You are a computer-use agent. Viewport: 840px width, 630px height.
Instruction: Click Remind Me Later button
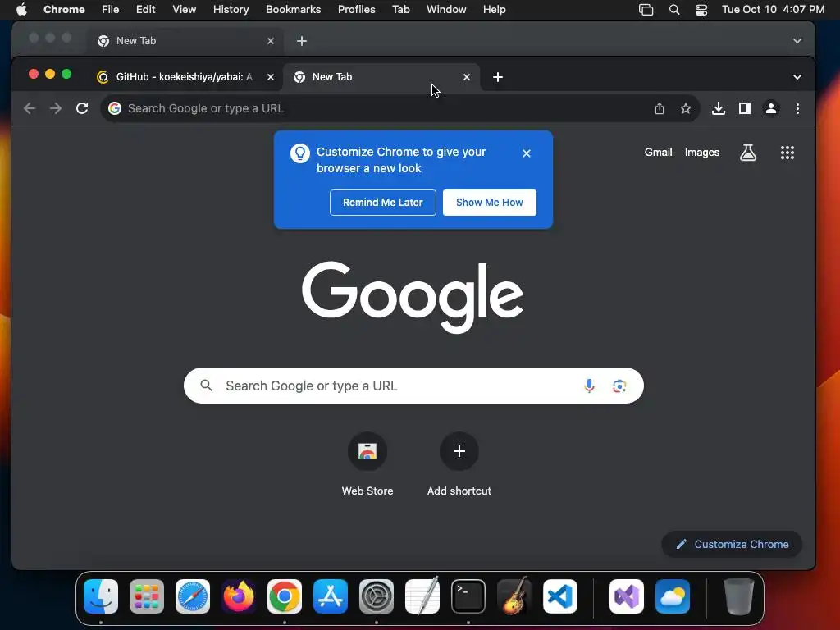point(383,203)
